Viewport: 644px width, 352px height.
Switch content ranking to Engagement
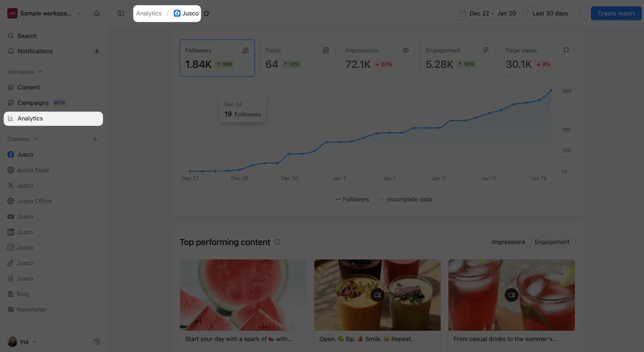click(552, 242)
